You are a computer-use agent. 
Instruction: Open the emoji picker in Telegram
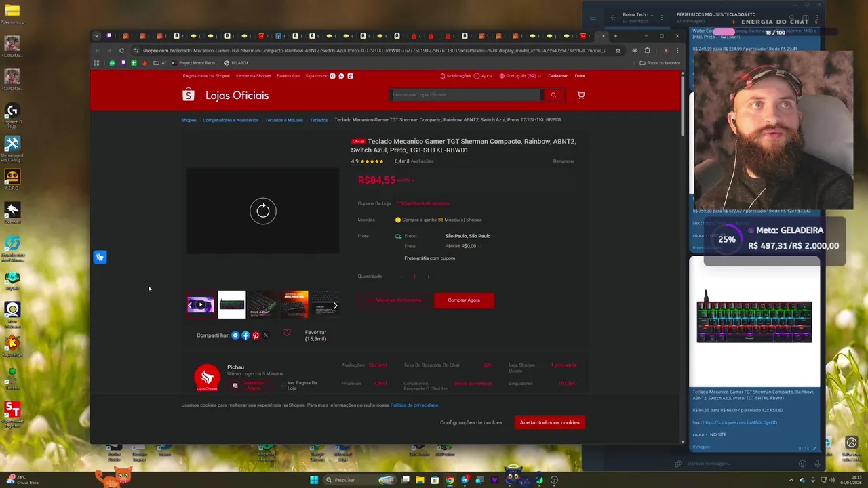(x=802, y=464)
